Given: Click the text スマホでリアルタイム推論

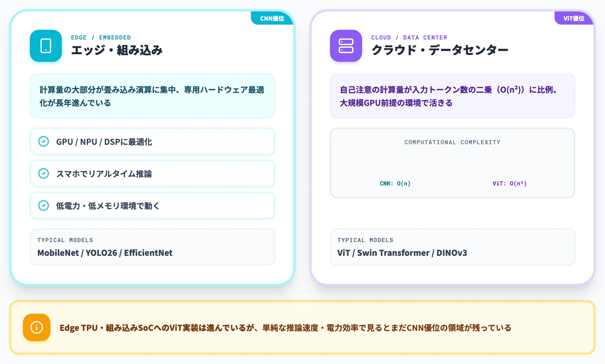Looking at the screenshot, I should [x=104, y=174].
